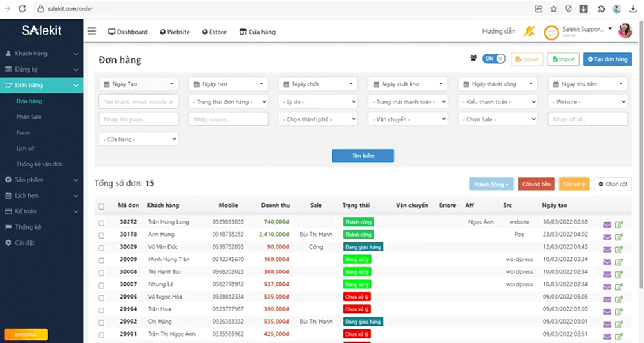Send mail for order 30178
This screenshot has height=343, width=644.
[607, 237]
